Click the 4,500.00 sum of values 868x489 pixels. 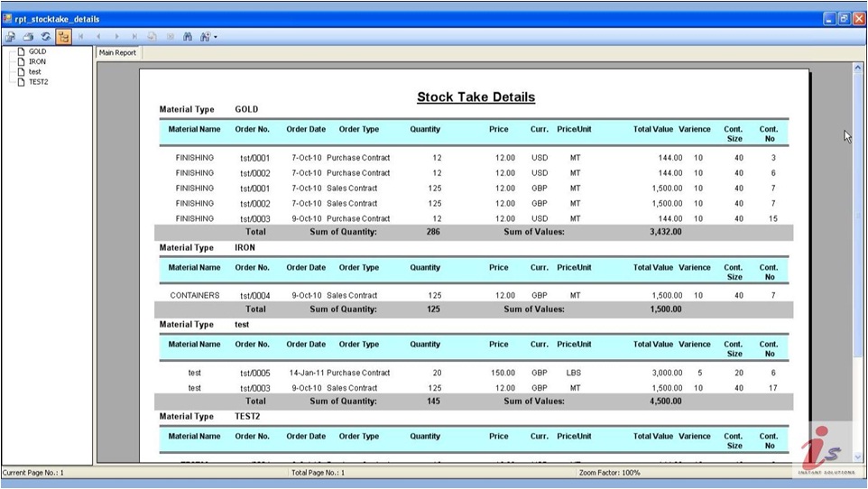[x=665, y=401]
